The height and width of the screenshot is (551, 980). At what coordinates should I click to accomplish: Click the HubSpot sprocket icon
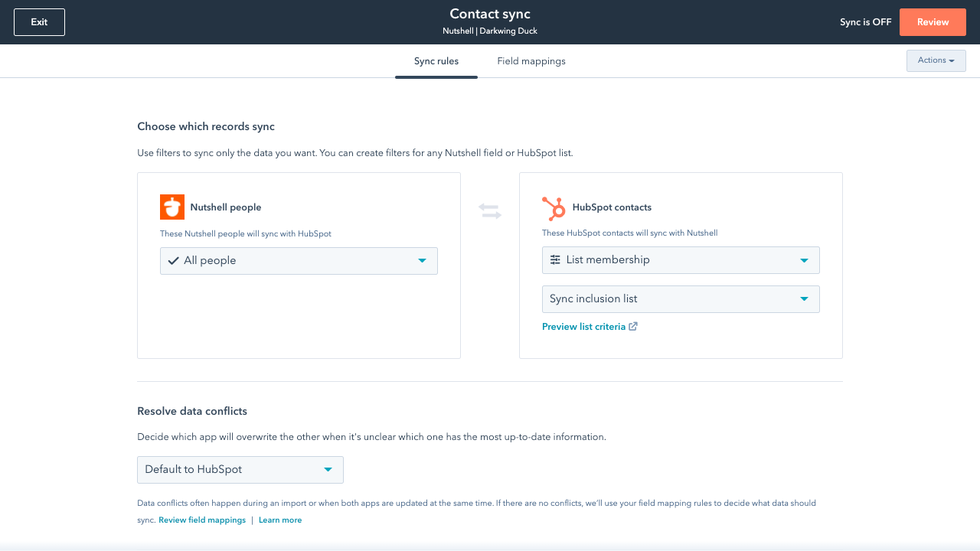tap(554, 207)
